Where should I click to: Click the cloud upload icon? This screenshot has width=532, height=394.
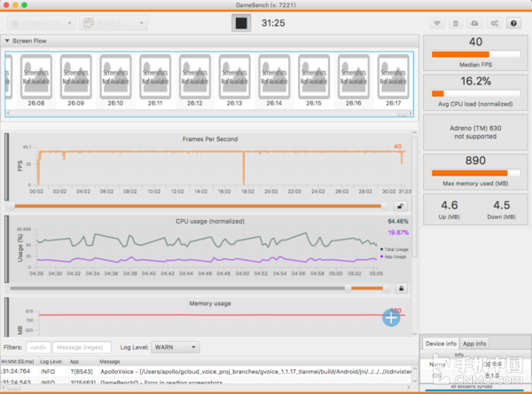474,23
